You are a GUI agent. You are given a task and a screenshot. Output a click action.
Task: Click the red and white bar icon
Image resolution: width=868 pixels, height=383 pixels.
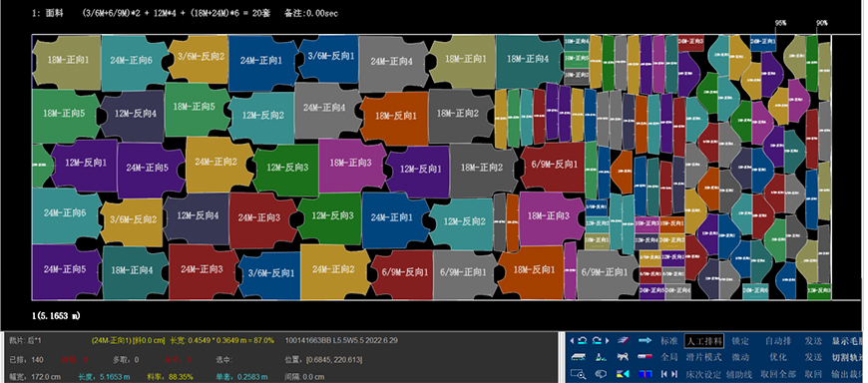645,357
